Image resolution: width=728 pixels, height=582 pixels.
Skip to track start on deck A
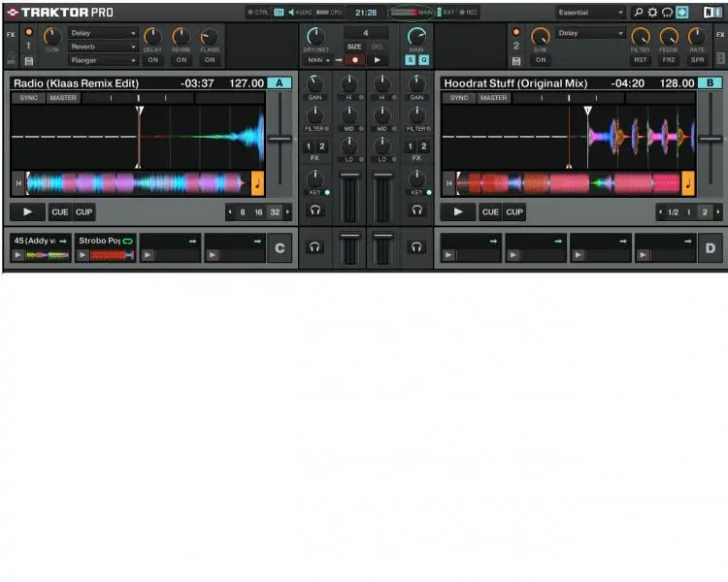[x=17, y=182]
